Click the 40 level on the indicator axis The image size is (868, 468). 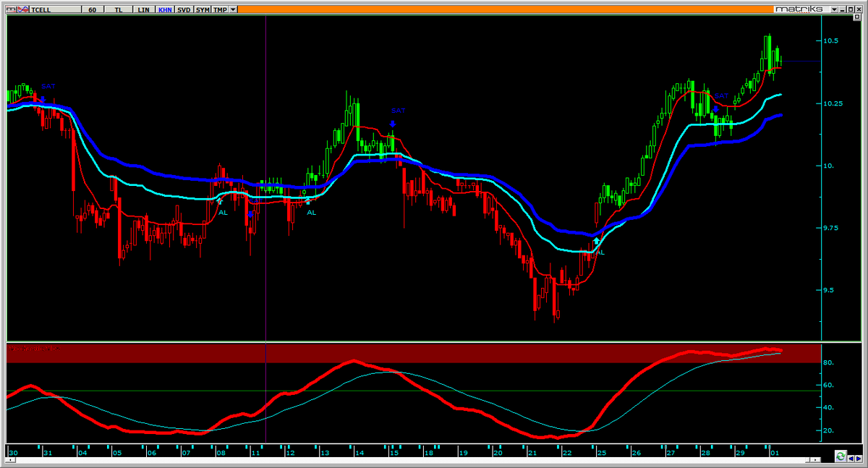829,407
